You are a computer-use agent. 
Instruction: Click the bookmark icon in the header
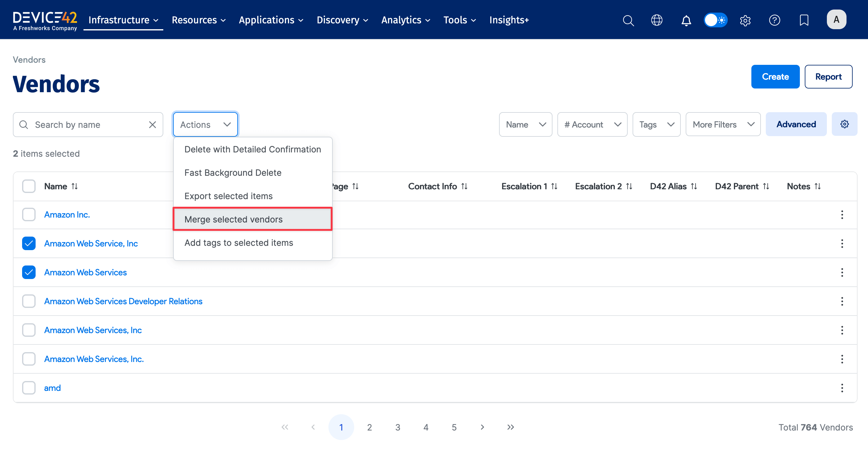pyautogui.click(x=804, y=20)
